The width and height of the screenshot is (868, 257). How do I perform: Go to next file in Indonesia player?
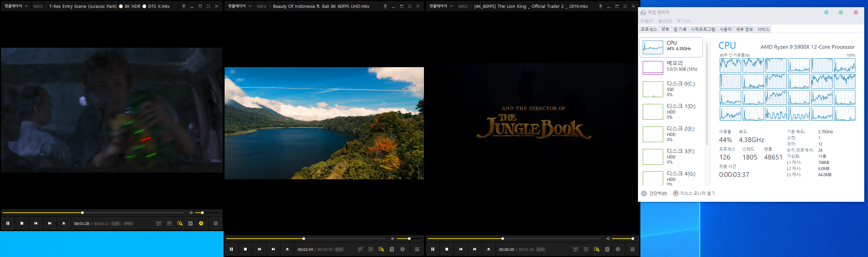click(x=273, y=250)
